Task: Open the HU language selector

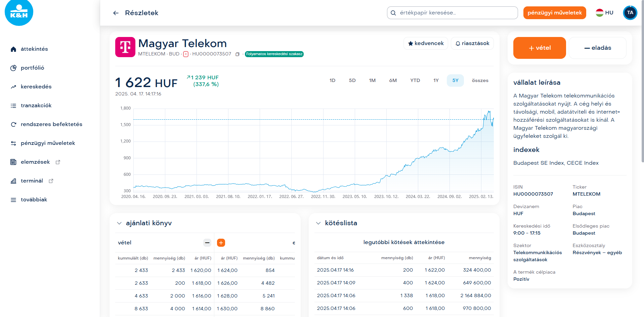Action: coord(604,13)
